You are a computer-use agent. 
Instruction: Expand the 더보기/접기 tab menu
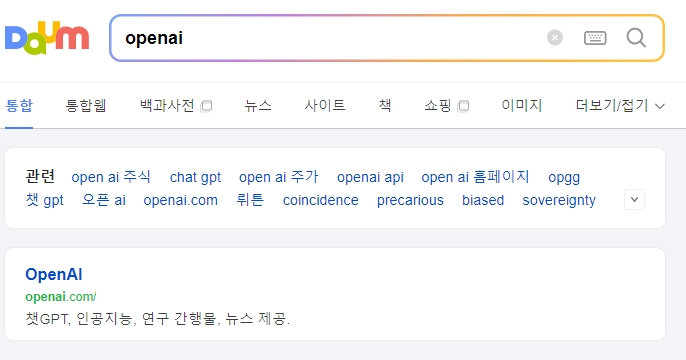[620, 106]
